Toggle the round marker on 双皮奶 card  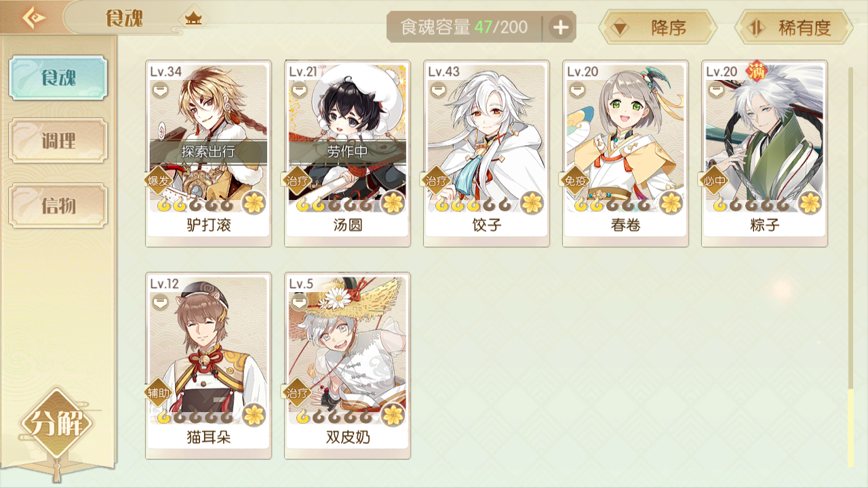(x=299, y=302)
